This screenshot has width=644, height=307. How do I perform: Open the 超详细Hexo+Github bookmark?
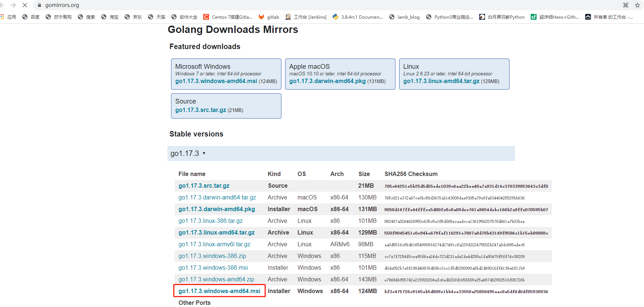click(x=555, y=17)
